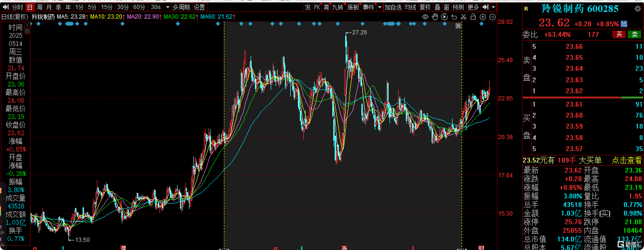The height and width of the screenshot is (250, 644).
Task: Click the 事件 toolbar button
Action: [369, 7]
